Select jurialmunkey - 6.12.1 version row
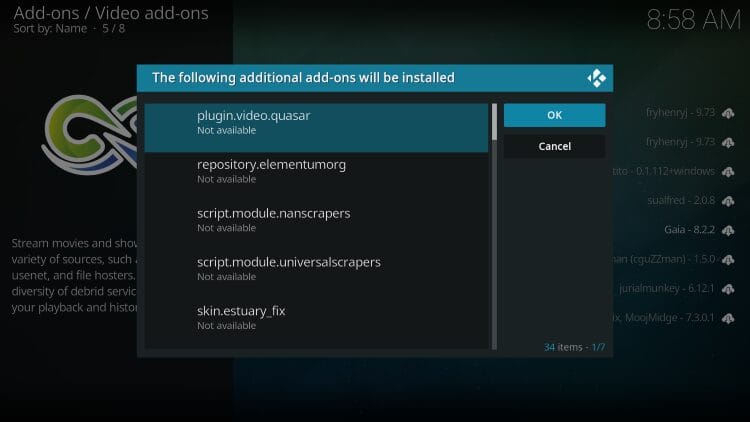750x422 pixels. pyautogui.click(x=667, y=289)
